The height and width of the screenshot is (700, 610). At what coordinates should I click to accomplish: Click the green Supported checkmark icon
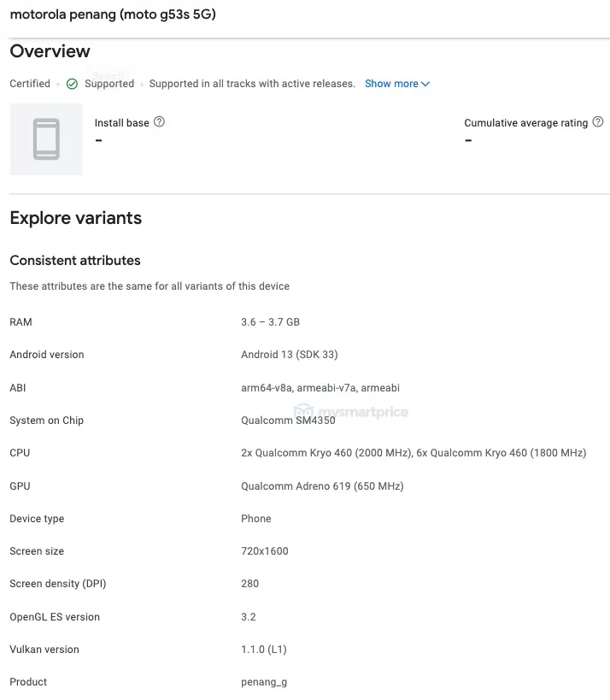point(72,84)
